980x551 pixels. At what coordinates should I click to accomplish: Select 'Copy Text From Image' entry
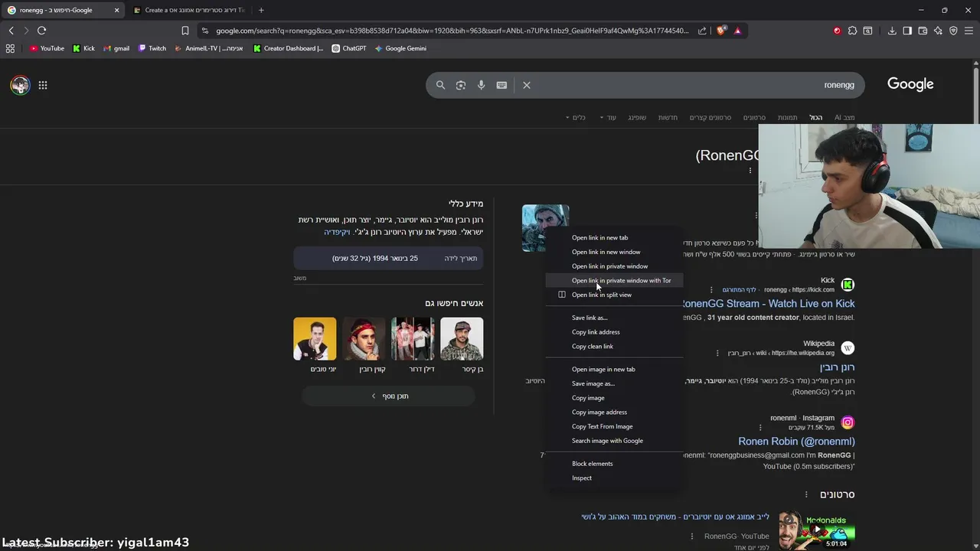[614, 426]
